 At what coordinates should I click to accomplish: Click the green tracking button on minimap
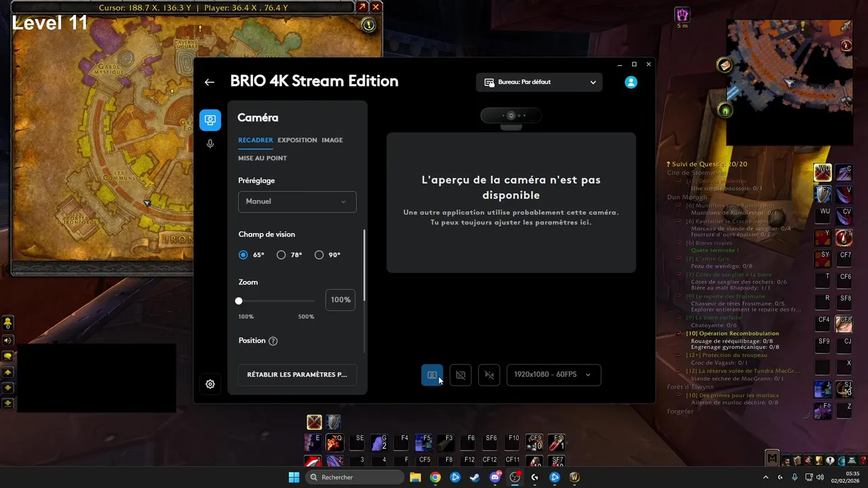[x=726, y=110]
